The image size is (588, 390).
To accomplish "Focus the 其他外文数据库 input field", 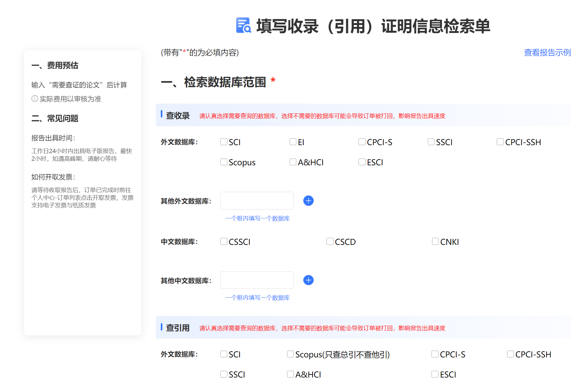I will 257,201.
